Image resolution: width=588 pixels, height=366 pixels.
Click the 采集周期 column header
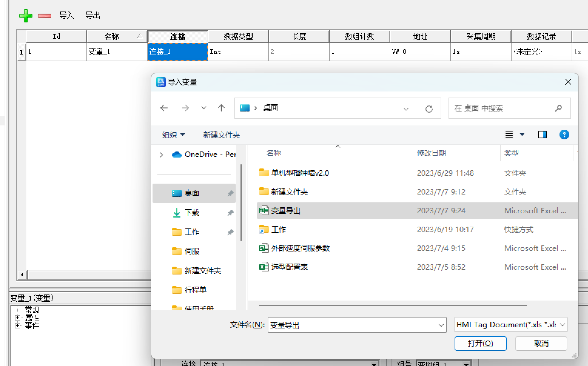click(x=481, y=36)
